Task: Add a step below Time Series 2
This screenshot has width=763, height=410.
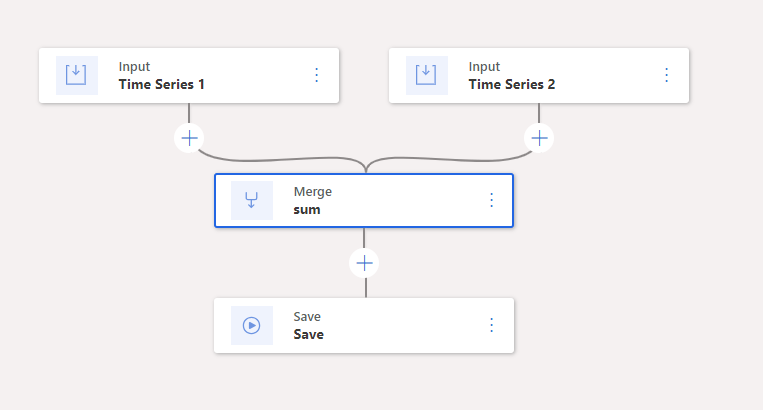Action: (539, 137)
